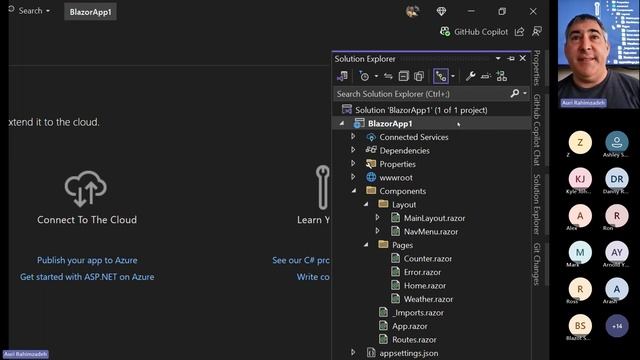Open Get started with ASP.NET on Azure
640x360 pixels.
tap(87, 277)
